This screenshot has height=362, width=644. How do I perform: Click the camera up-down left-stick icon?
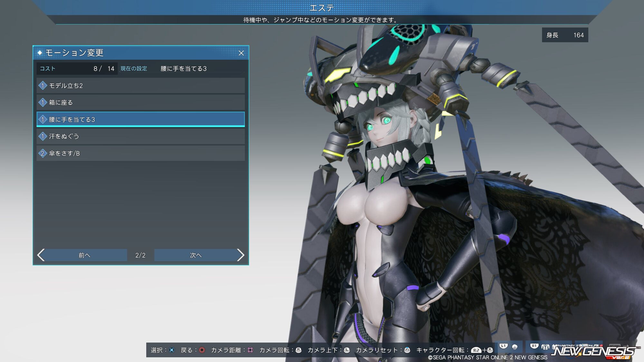click(x=347, y=350)
